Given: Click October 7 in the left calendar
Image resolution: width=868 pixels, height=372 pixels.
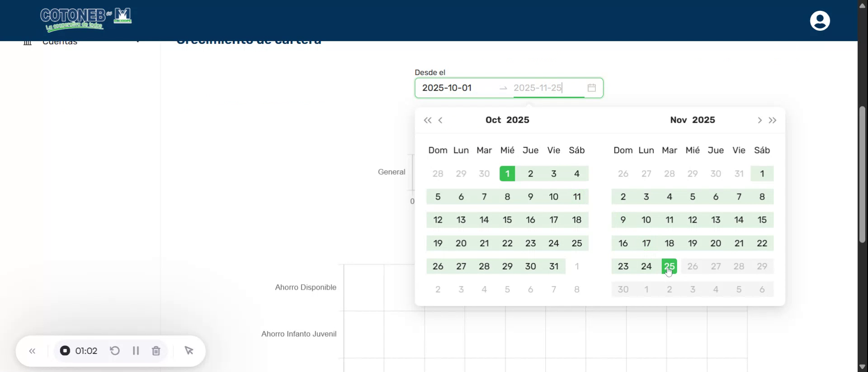Looking at the screenshot, I should click(484, 197).
